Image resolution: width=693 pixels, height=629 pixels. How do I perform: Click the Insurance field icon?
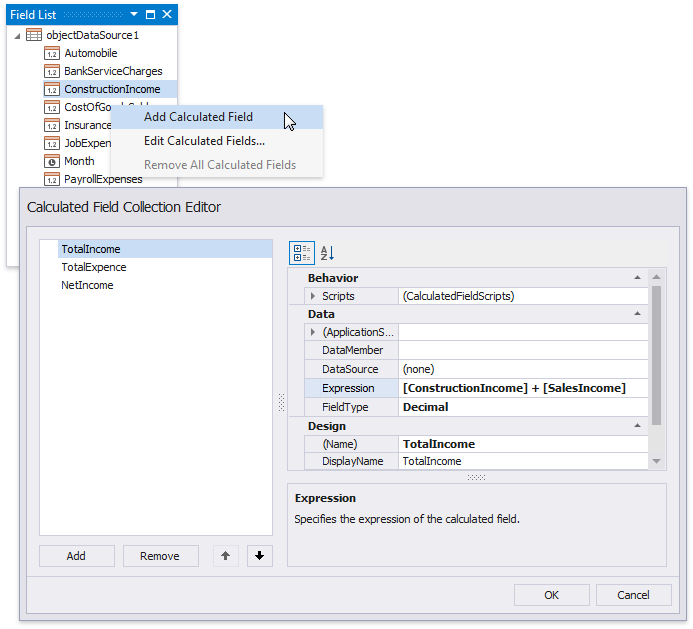[52, 126]
